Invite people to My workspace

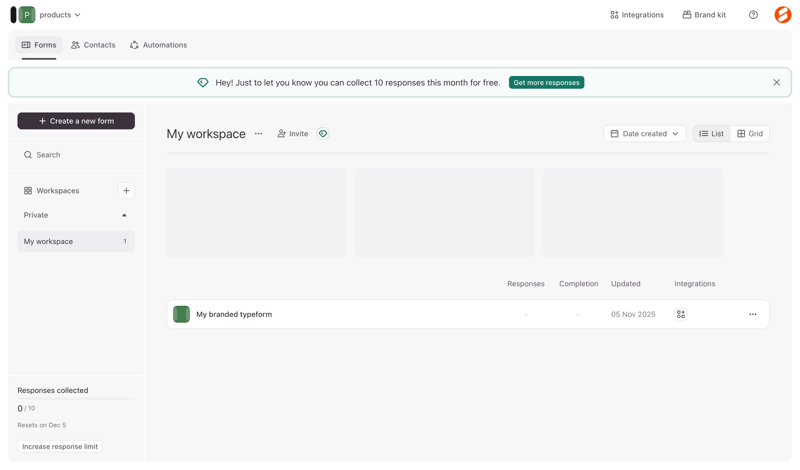(292, 134)
